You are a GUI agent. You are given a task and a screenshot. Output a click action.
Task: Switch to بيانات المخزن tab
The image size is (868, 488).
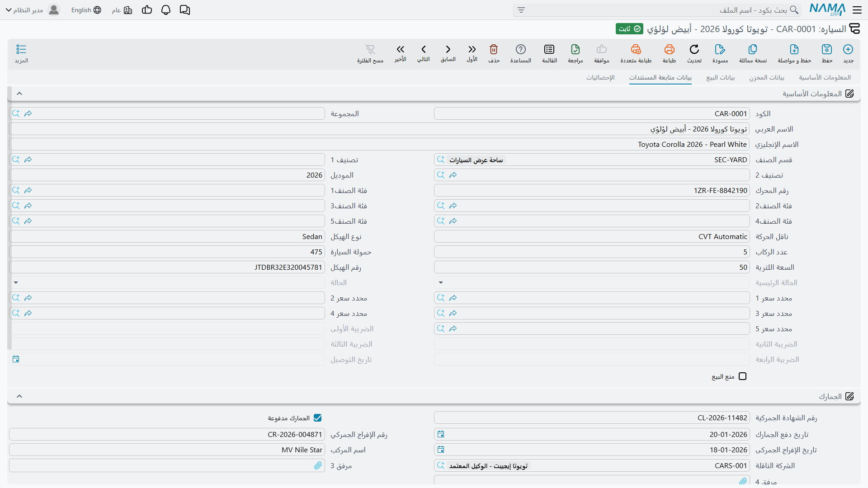click(767, 77)
